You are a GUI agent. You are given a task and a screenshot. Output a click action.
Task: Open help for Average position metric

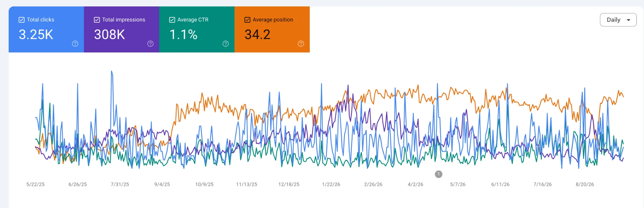pyautogui.click(x=301, y=44)
